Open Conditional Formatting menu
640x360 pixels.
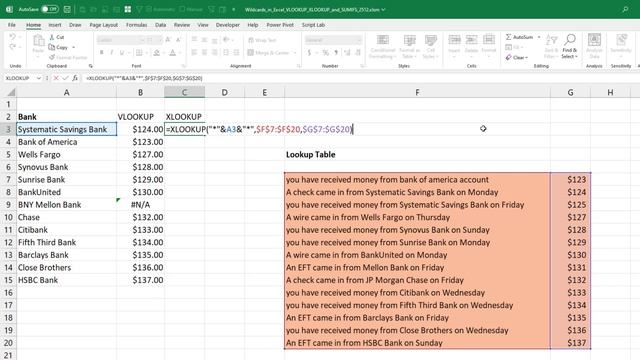(x=382, y=47)
